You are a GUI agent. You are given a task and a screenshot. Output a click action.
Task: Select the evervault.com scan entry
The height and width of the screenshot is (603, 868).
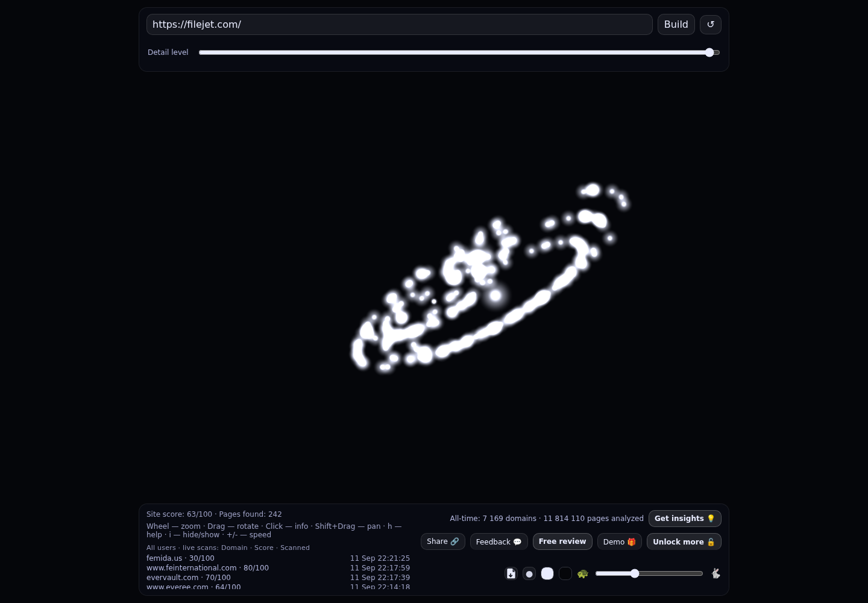pyautogui.click(x=278, y=578)
